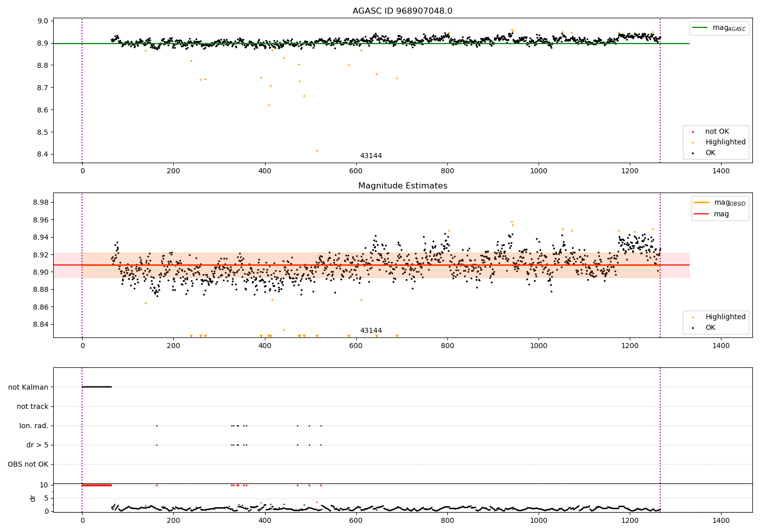The height and width of the screenshot is (532, 760).
Task: Click the 'not track' row label
Action: (x=32, y=406)
